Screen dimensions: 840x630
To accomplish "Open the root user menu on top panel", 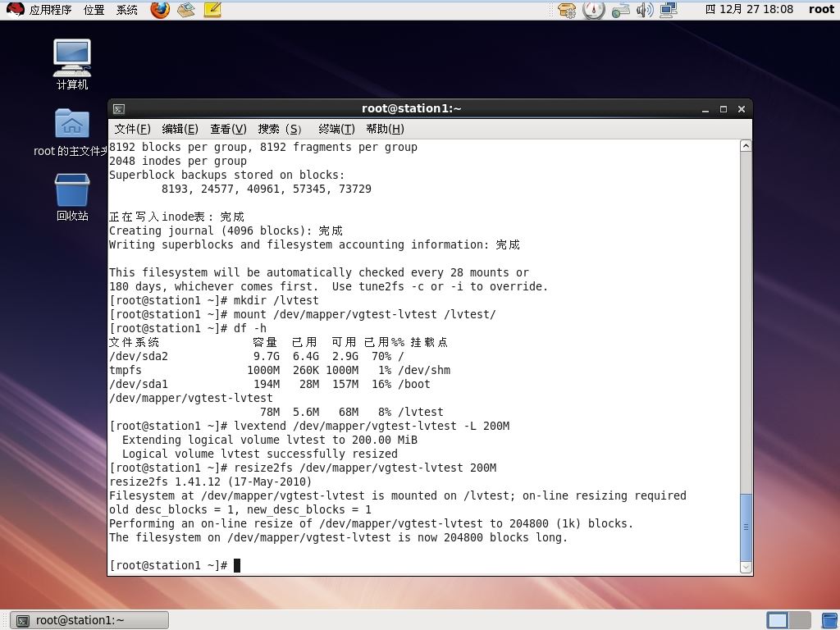I will (821, 9).
